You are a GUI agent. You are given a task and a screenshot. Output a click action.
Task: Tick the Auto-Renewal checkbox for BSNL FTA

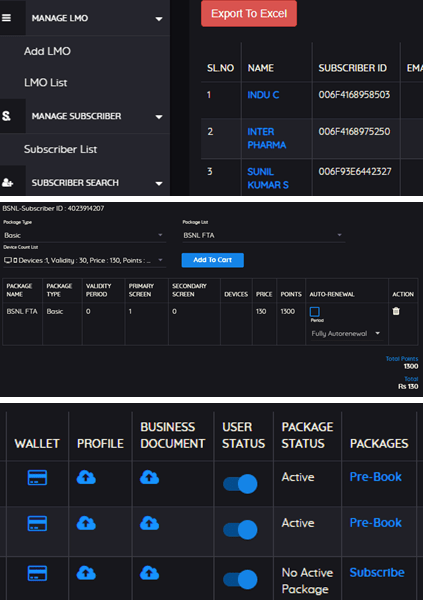click(x=315, y=311)
